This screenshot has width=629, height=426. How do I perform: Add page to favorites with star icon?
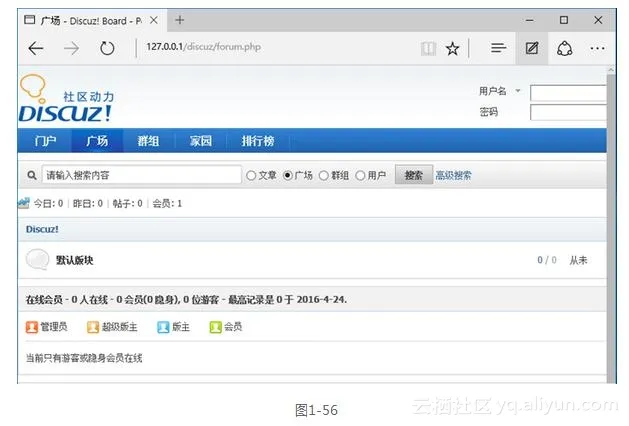[x=452, y=49]
